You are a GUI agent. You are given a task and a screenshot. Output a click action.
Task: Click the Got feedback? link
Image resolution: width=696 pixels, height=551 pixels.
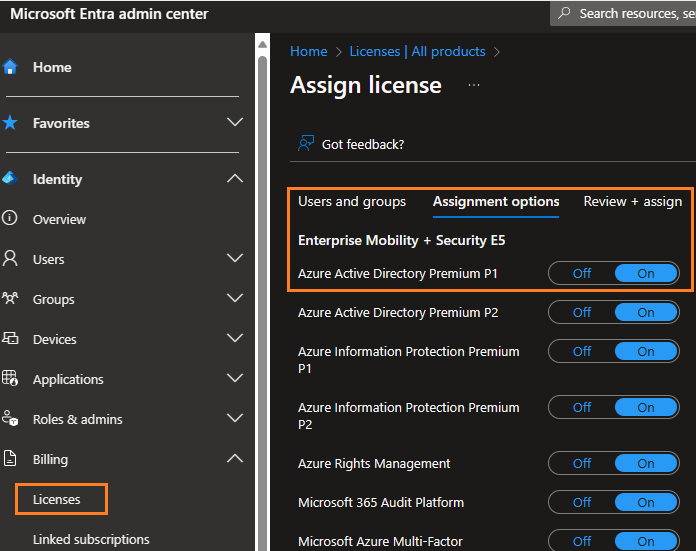coord(363,144)
